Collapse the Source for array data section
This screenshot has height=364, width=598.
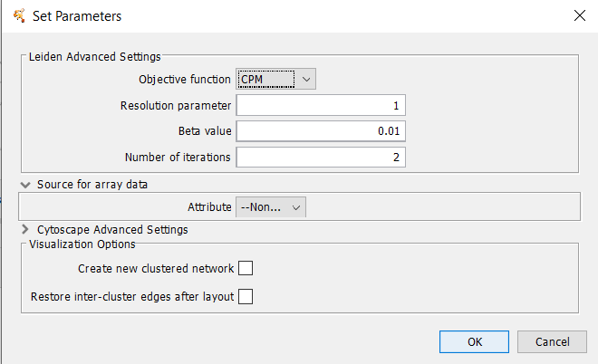[x=24, y=184]
